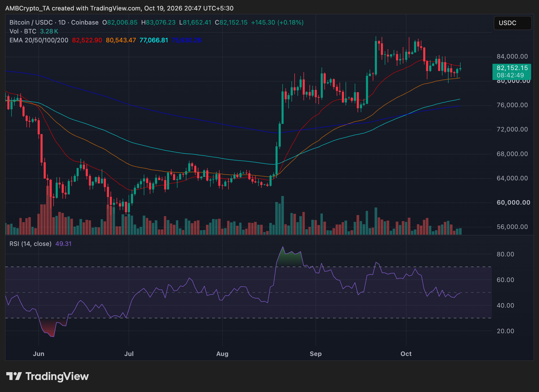Click the current price label 82,152.15
The height and width of the screenshot is (392, 539).
tap(512, 68)
